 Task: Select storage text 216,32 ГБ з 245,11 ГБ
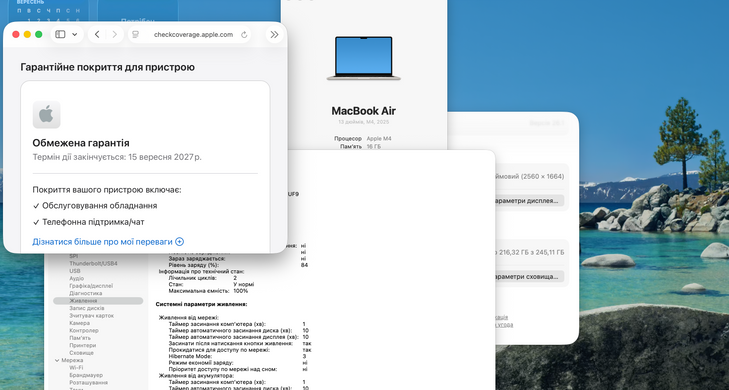click(531, 252)
